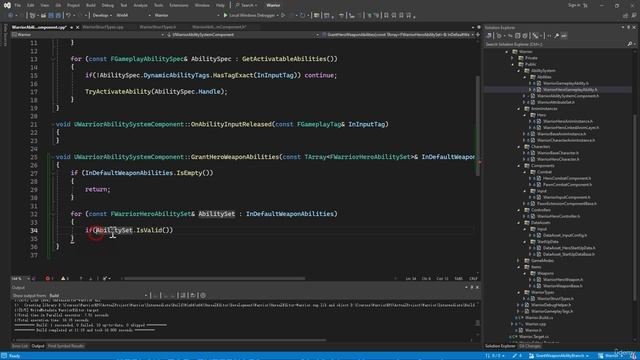The width and height of the screenshot is (640, 360).
Task: Open the Debug menu
Action: pos(108,5)
